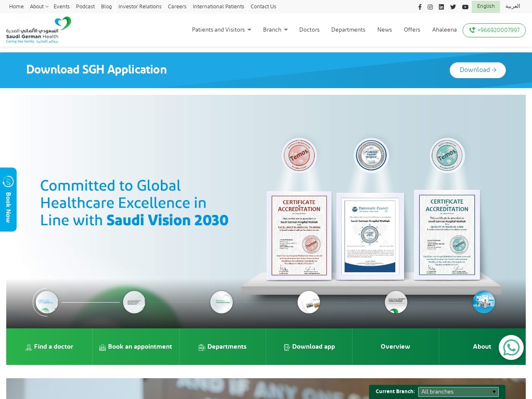Click the green About tile

pyautogui.click(x=482, y=347)
